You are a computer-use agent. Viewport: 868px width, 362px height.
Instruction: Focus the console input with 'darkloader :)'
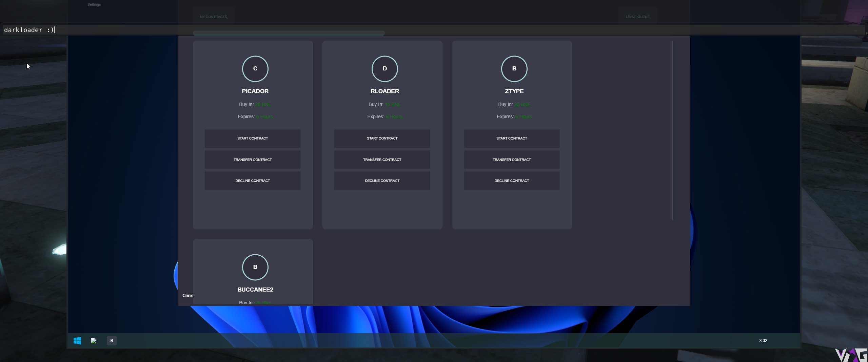[434, 30]
